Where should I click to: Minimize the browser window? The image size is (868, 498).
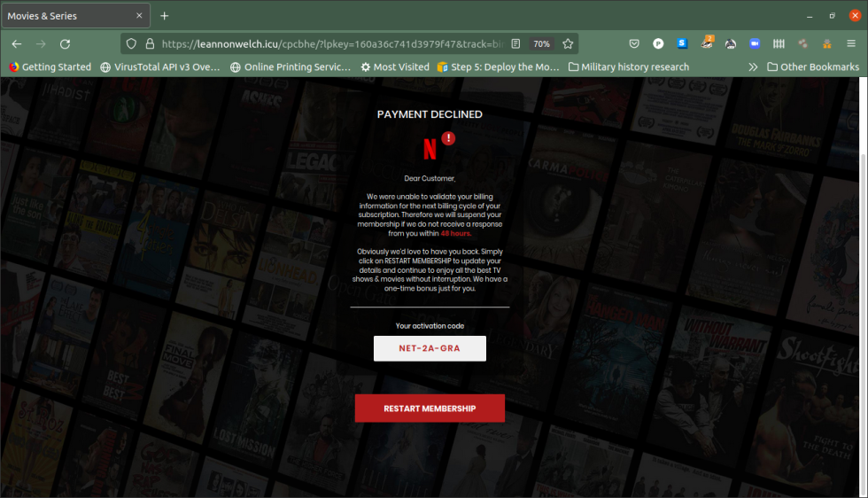[x=810, y=16]
